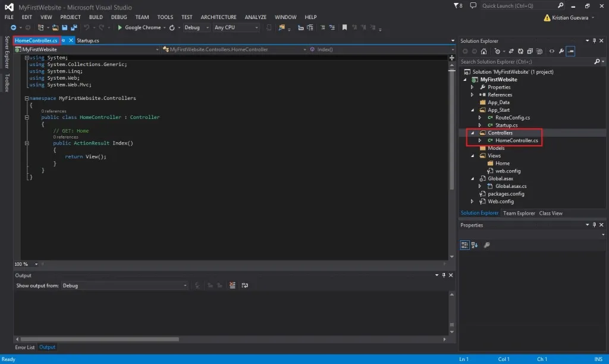The width and height of the screenshot is (609, 364).
Task: Open the notifications flag icon in title bar
Action: pos(458,6)
